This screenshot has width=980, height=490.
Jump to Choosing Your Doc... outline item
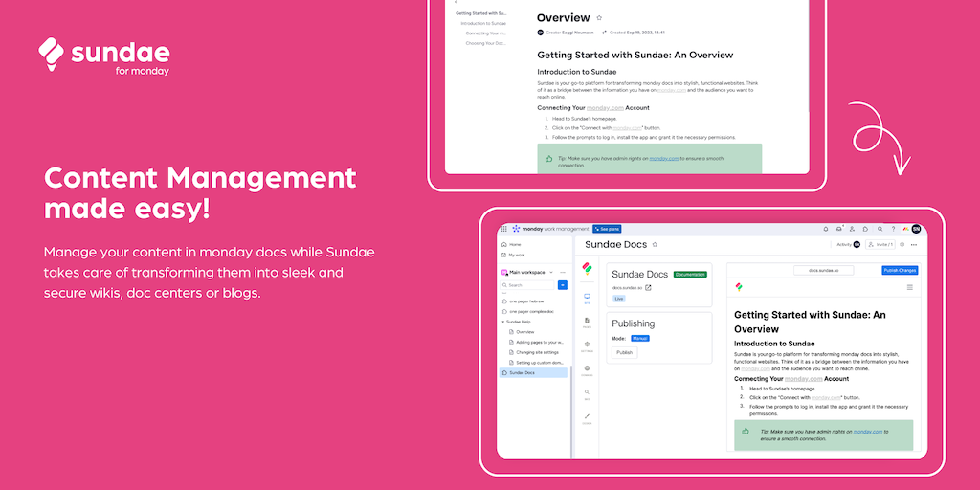[485, 43]
